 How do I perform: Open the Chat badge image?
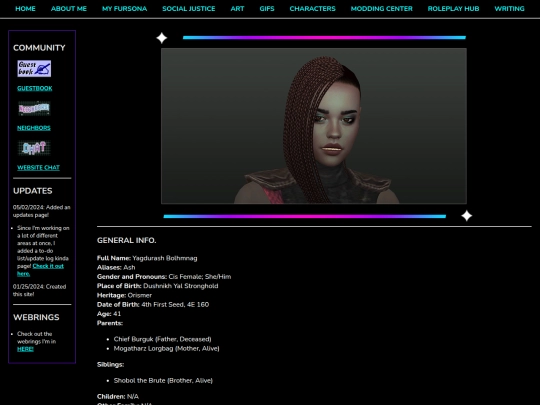click(34, 148)
